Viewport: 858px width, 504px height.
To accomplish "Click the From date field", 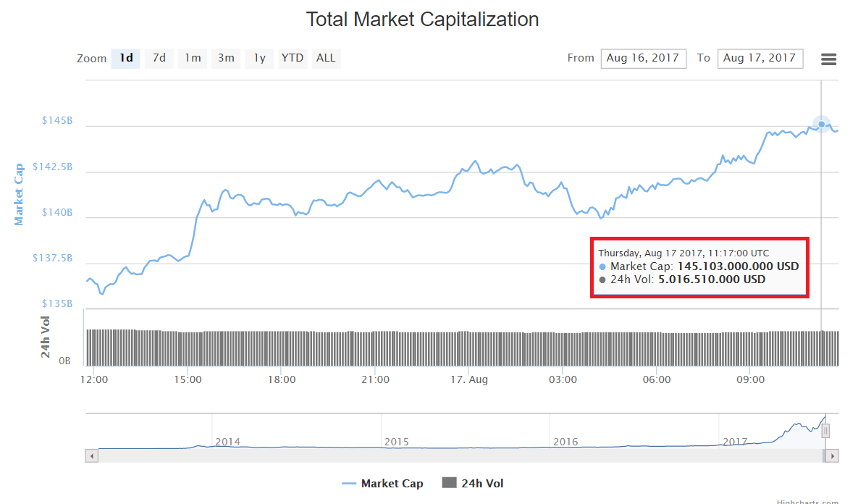I will pyautogui.click(x=643, y=58).
